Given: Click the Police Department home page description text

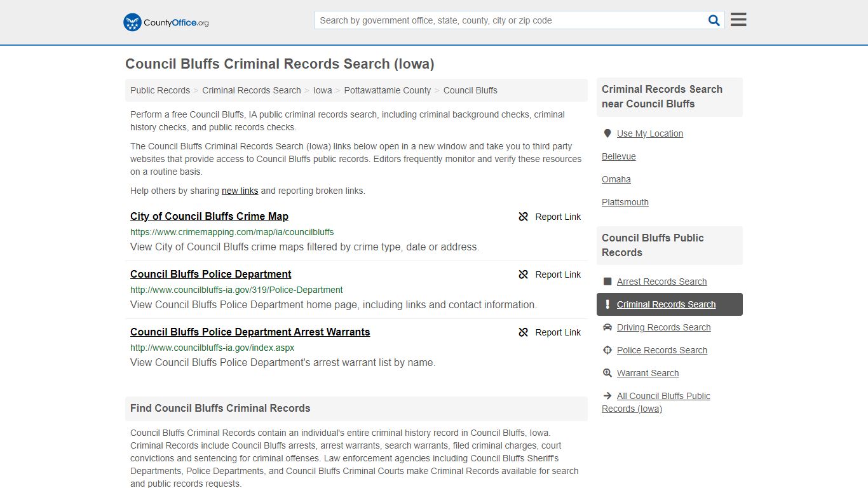Looking at the screenshot, I should pos(334,305).
